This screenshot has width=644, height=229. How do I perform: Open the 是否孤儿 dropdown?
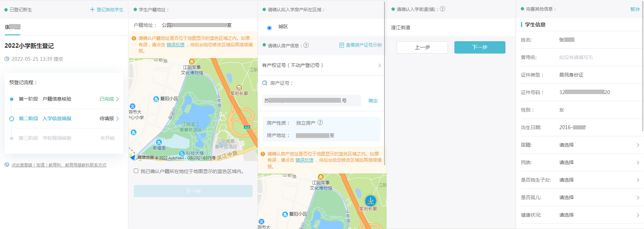(581, 197)
